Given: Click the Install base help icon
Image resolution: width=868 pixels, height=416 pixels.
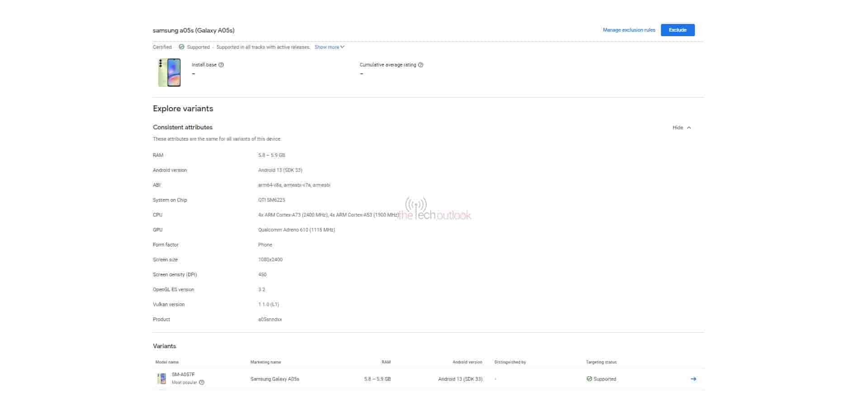Looking at the screenshot, I should [221, 65].
